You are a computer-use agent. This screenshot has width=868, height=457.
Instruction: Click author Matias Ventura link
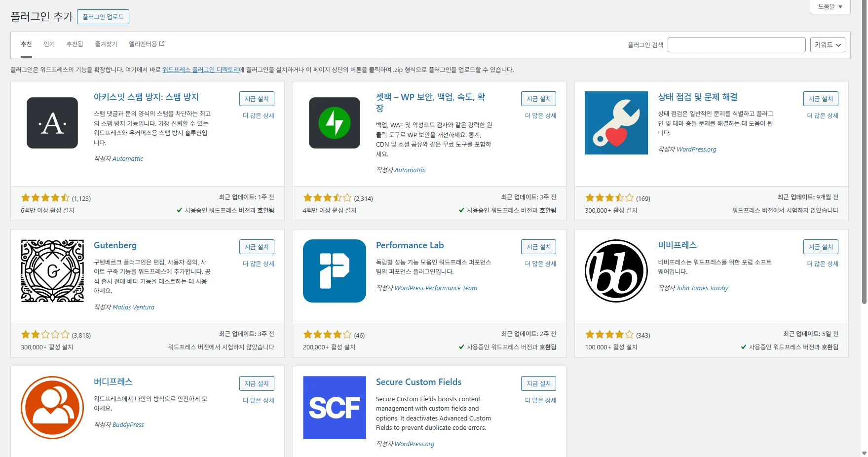click(133, 307)
